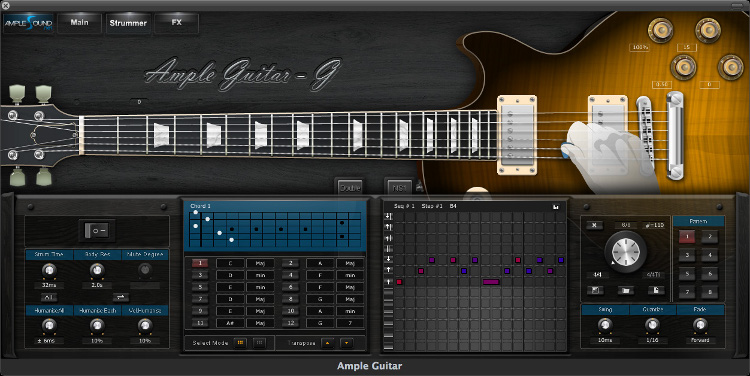This screenshot has width=750, height=376.
Task: Toggle the Double button
Action: pos(350,188)
